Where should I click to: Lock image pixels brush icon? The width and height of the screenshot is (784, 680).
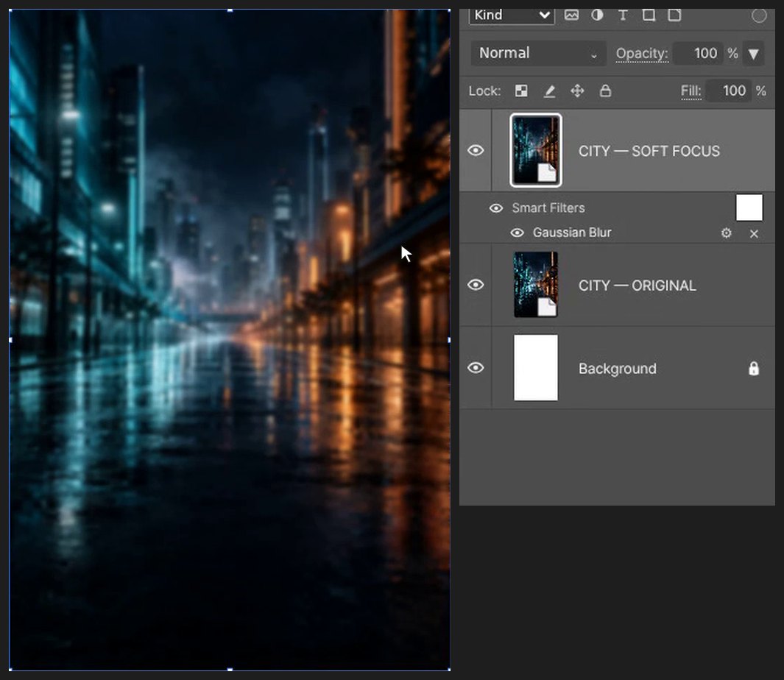(549, 91)
